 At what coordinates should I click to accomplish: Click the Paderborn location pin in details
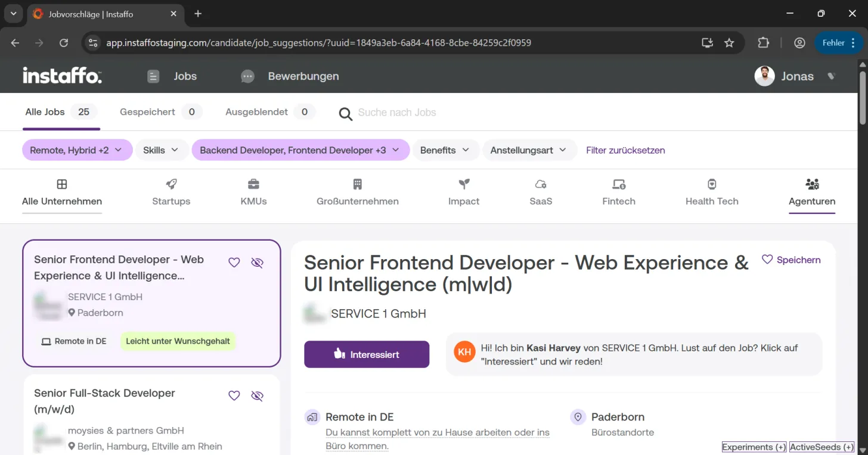(x=578, y=417)
